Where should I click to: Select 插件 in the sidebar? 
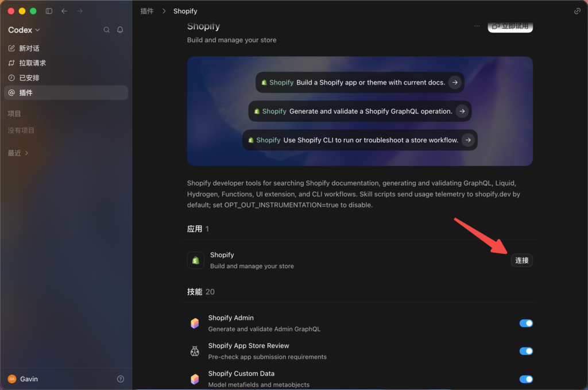click(x=66, y=92)
